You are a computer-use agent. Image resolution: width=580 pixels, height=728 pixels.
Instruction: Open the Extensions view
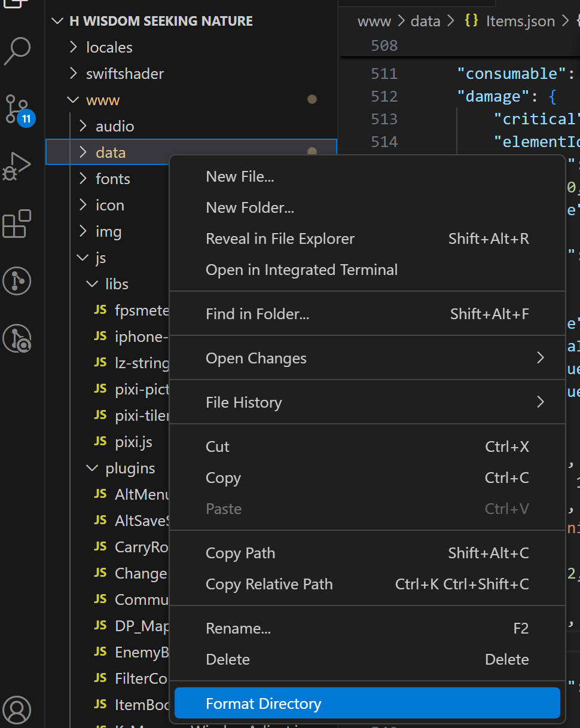point(17,224)
